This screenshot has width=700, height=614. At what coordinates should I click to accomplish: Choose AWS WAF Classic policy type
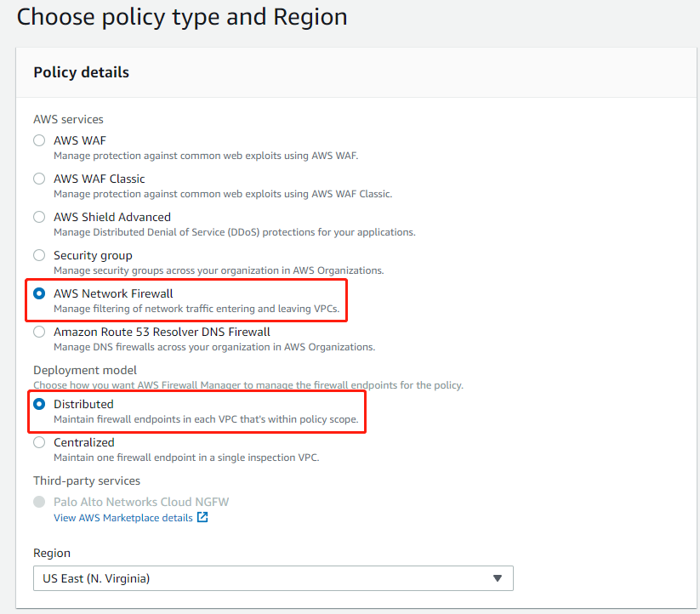(x=38, y=179)
